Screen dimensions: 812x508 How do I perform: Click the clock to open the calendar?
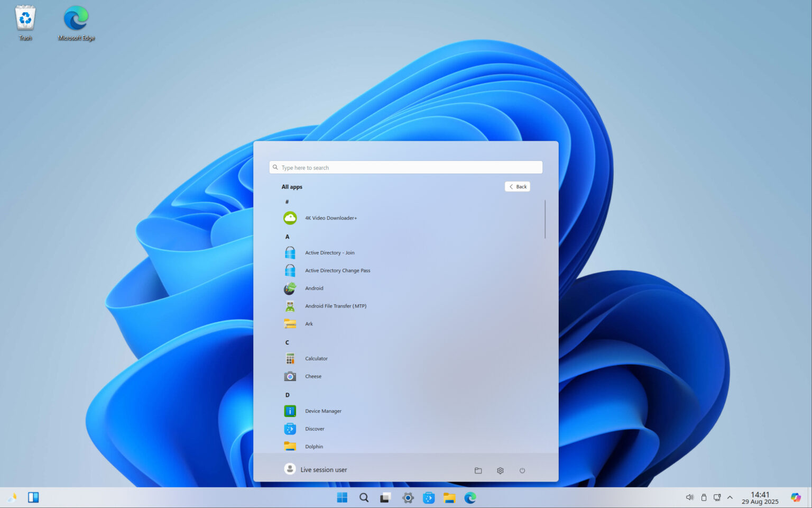click(760, 497)
